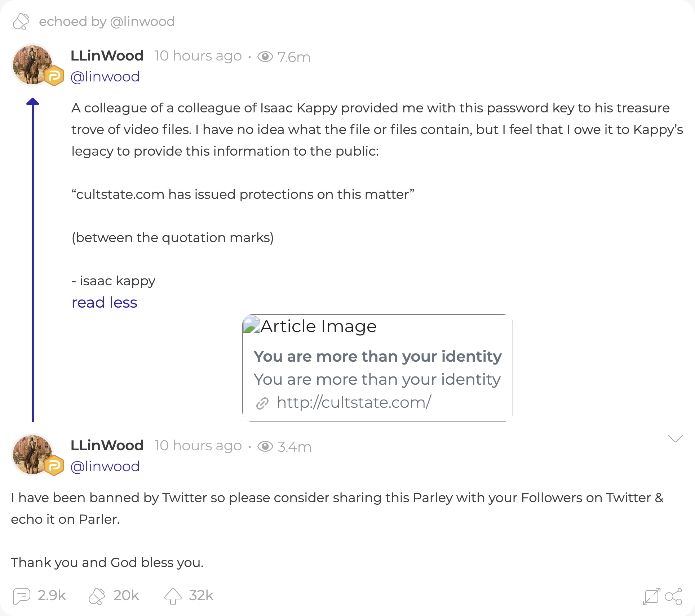
Task: Click the top LLinWood profile avatar
Action: pyautogui.click(x=32, y=65)
